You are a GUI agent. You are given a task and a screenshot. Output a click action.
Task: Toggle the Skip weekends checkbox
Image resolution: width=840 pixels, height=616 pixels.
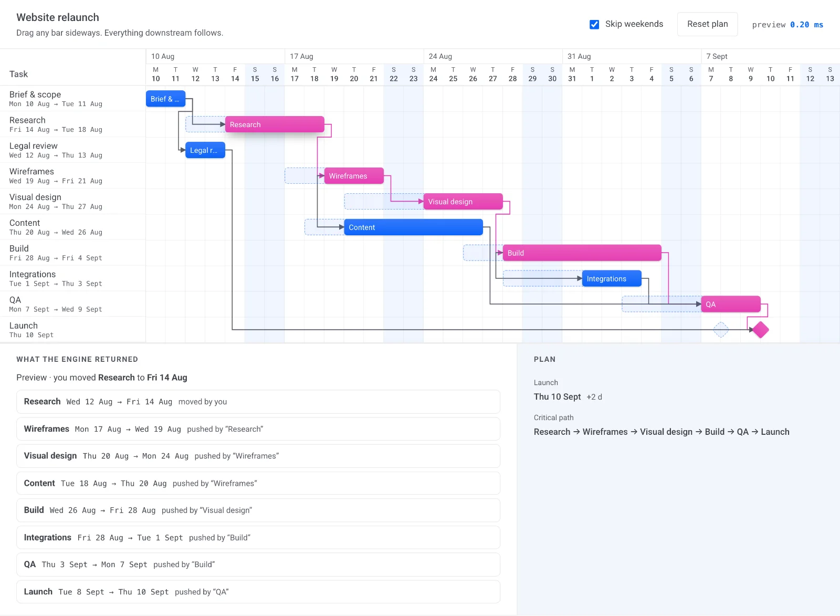coord(594,24)
